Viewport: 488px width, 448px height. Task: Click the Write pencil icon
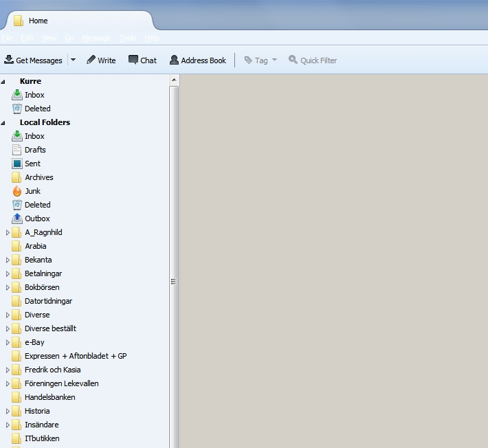[91, 60]
